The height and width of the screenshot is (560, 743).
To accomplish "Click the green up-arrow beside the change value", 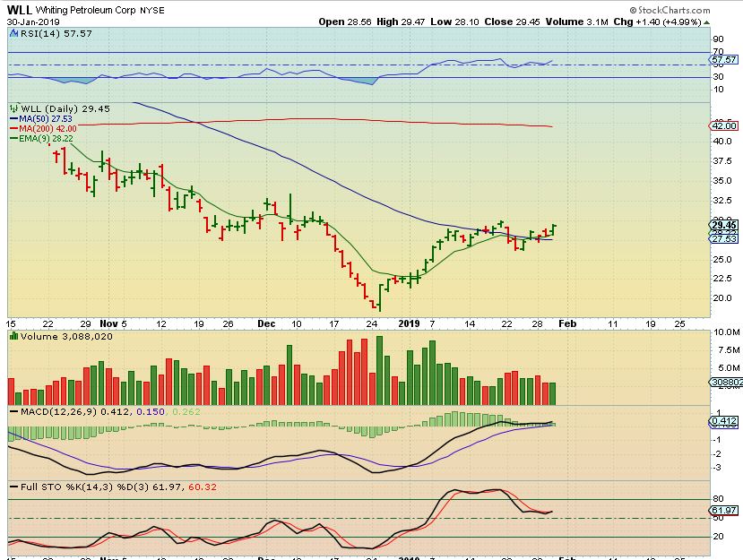I will pyautogui.click(x=706, y=22).
